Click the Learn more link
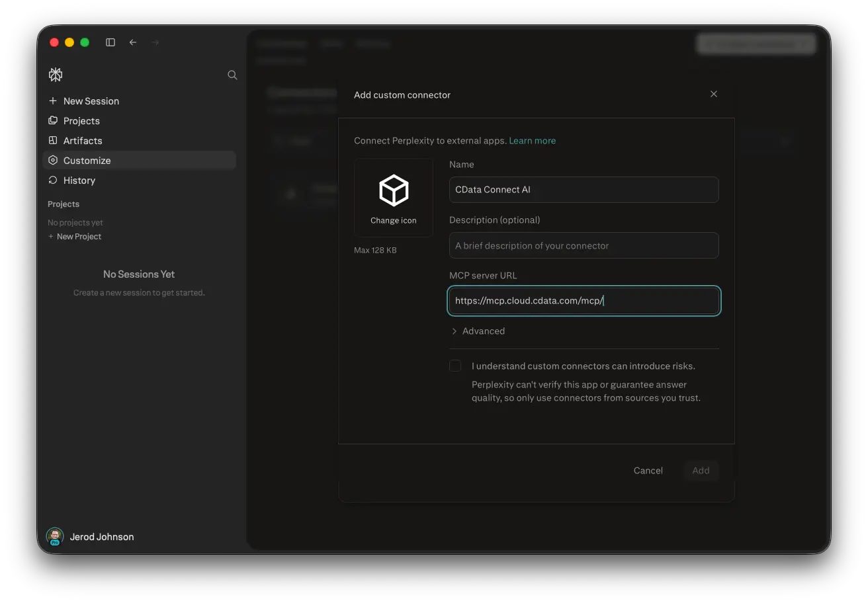The height and width of the screenshot is (603, 868). coord(532,141)
